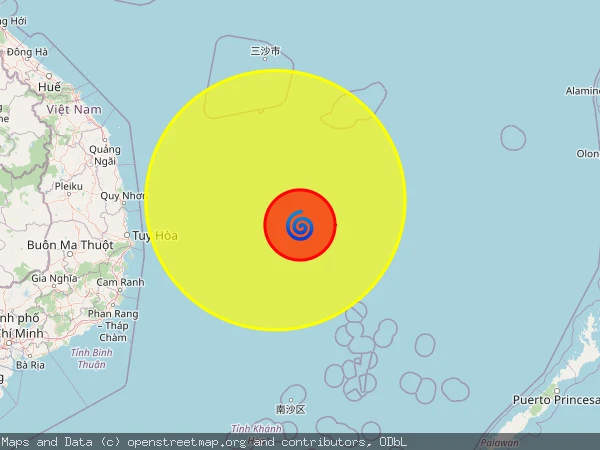The width and height of the screenshot is (600, 450).
Task: Click the Đông Hà city label
Action: coord(27,51)
